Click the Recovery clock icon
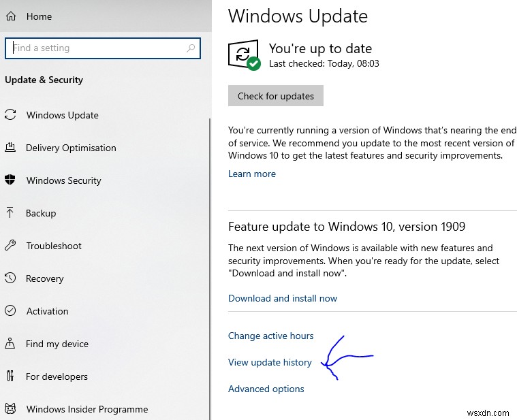The width and height of the screenshot is (517, 420). (x=10, y=278)
